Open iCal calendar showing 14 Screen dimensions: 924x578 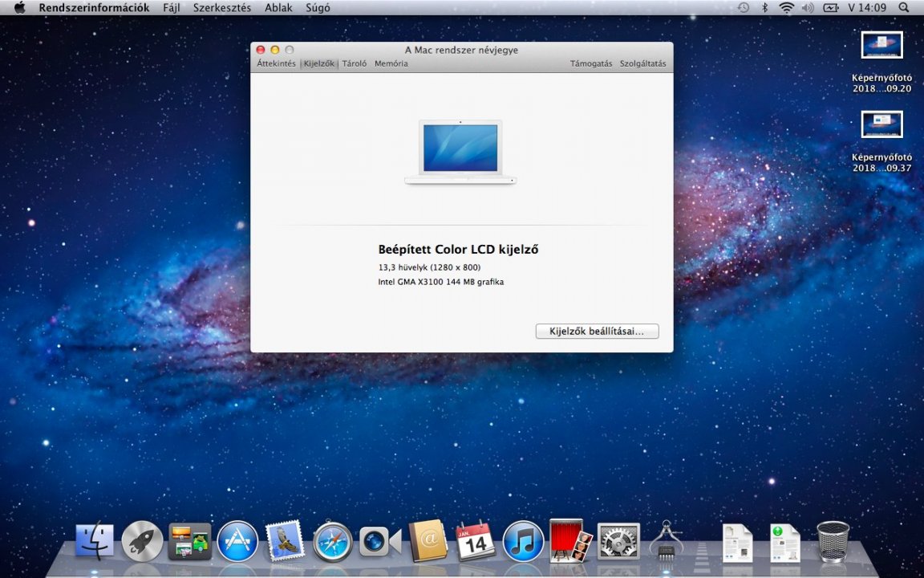(476, 541)
